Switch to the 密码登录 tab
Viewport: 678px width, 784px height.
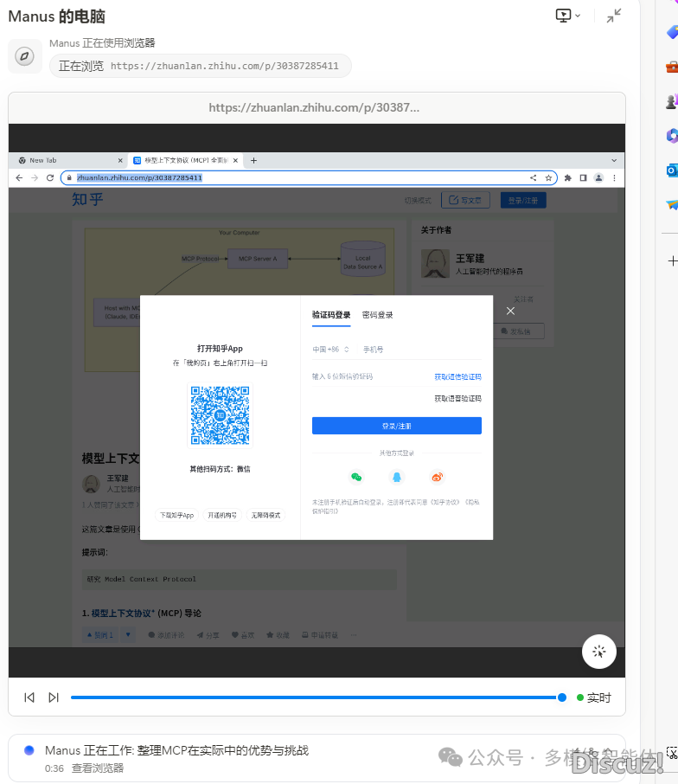[378, 315]
